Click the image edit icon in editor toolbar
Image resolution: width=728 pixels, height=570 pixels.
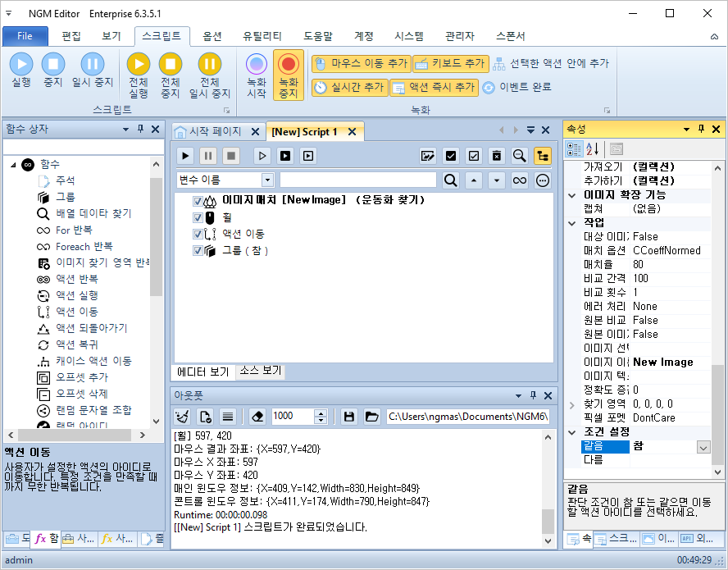coord(428,156)
